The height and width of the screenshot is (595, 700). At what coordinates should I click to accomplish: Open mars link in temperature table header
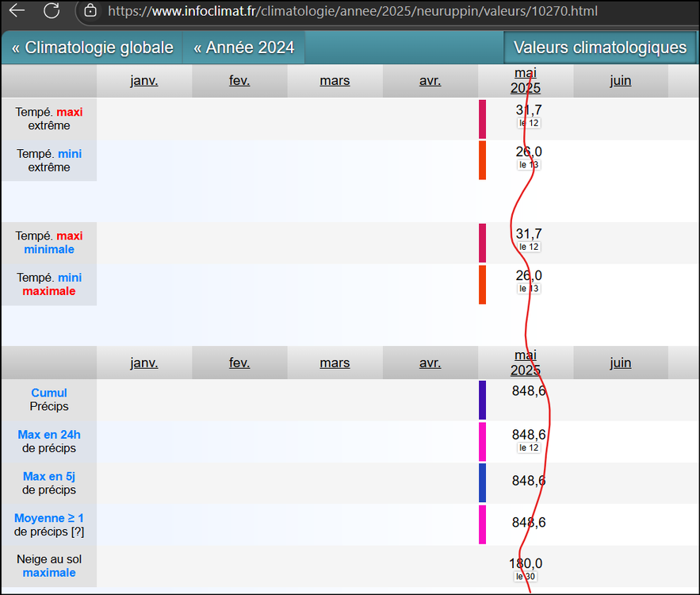[335, 80]
